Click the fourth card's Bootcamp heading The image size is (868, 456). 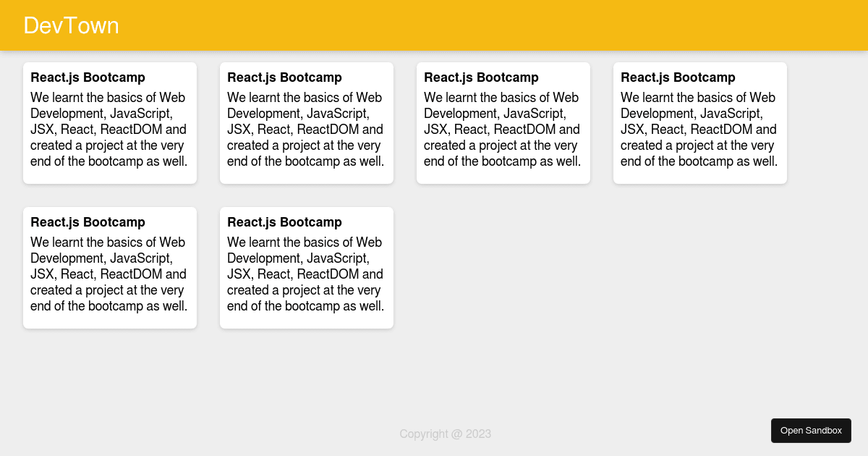[x=678, y=77]
